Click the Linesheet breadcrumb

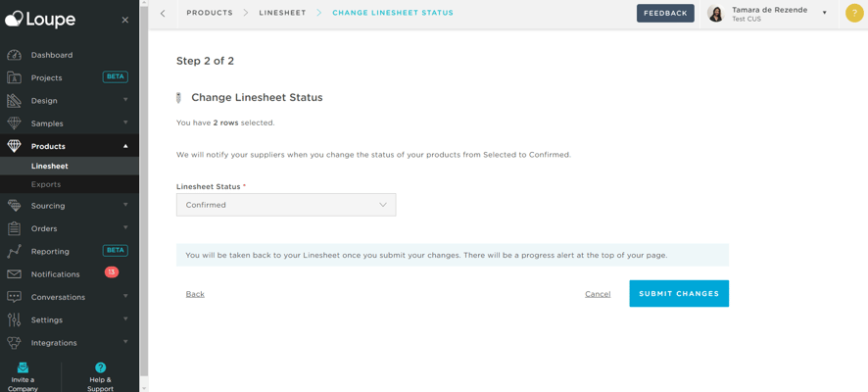pos(282,13)
